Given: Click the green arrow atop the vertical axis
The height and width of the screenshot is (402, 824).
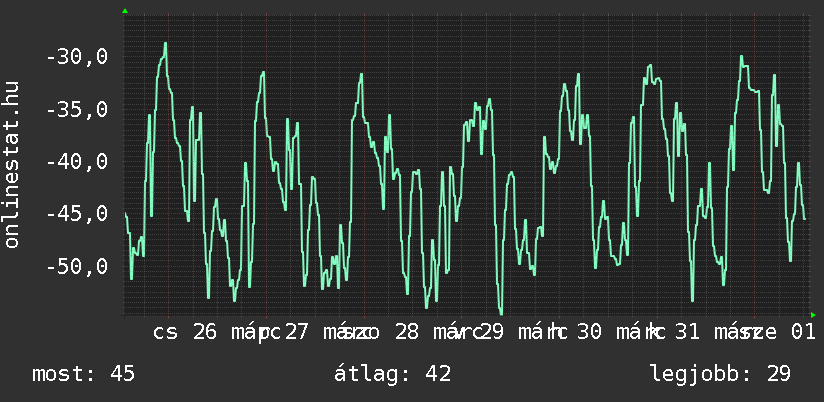Looking at the screenshot, I should tap(124, 11).
